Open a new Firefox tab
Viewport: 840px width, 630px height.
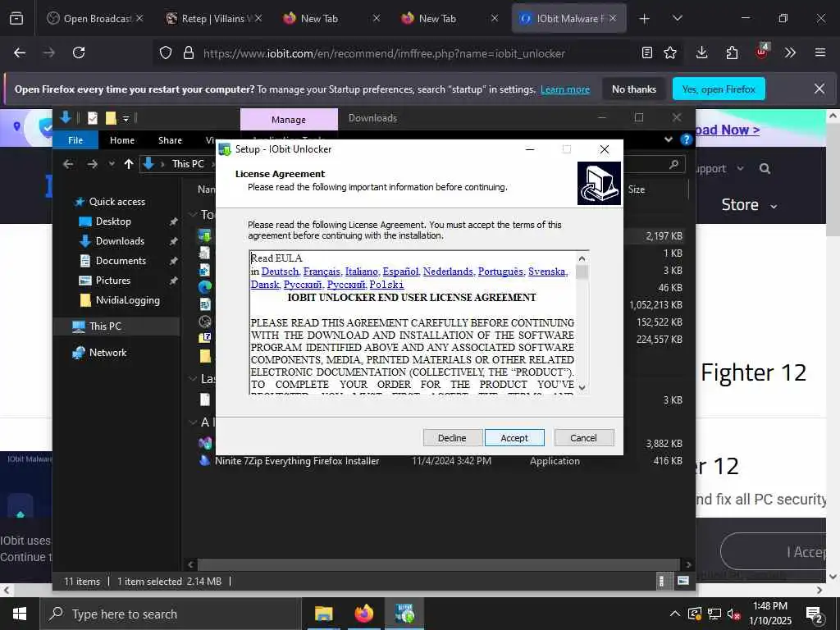pyautogui.click(x=645, y=19)
